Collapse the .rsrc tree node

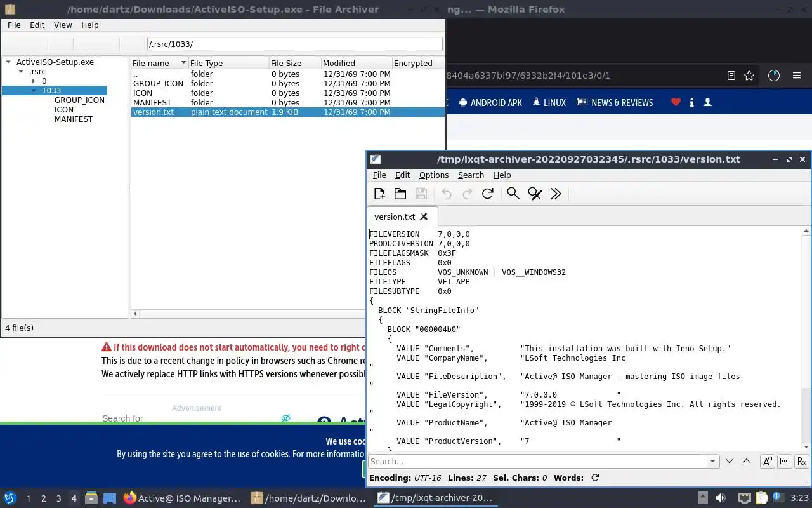(x=22, y=72)
